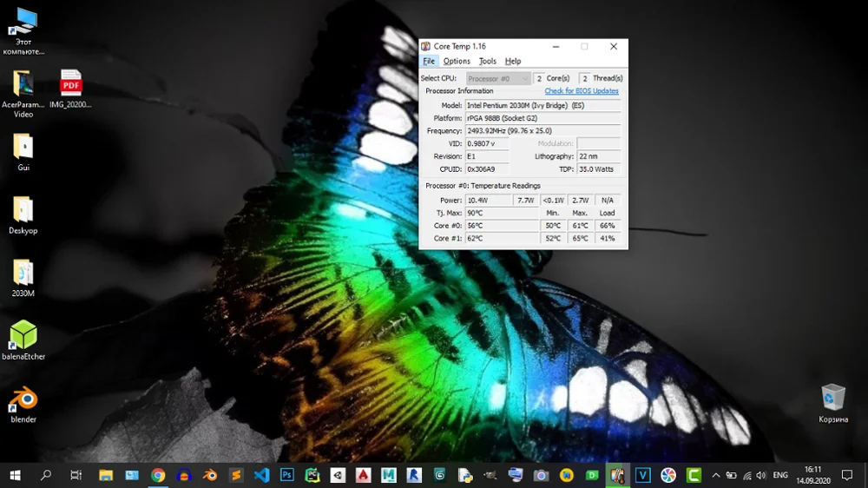
Task: Launch Maya from the taskbar
Action: [389, 475]
